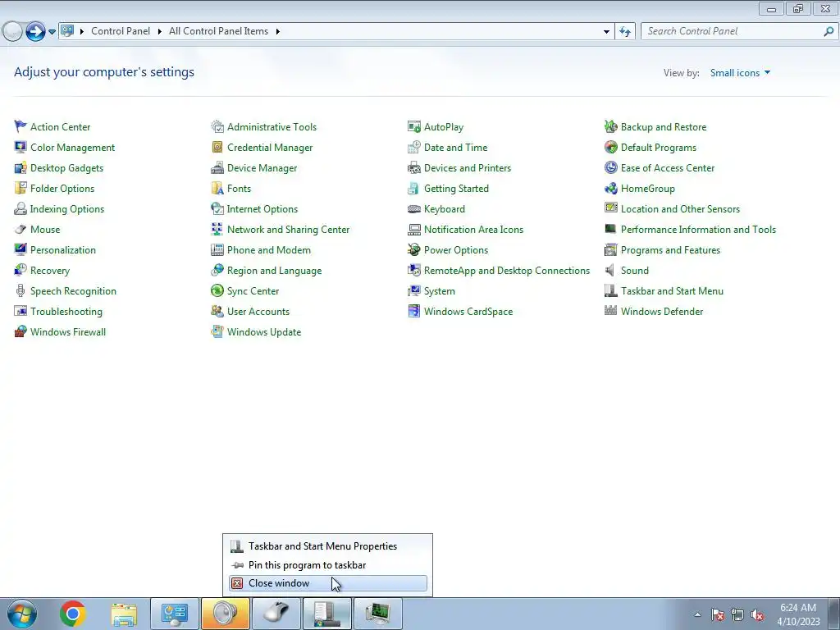Click the Control Panel breadcrumb segment

[121, 32]
